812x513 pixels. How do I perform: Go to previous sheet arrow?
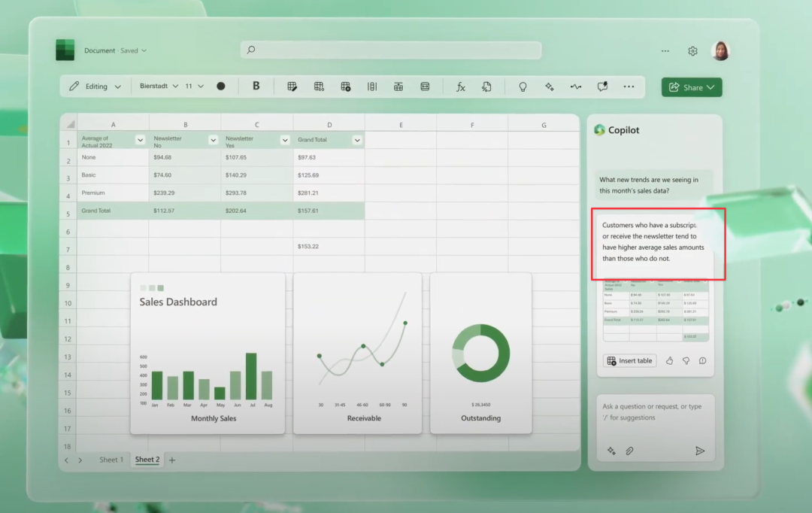[66, 460]
